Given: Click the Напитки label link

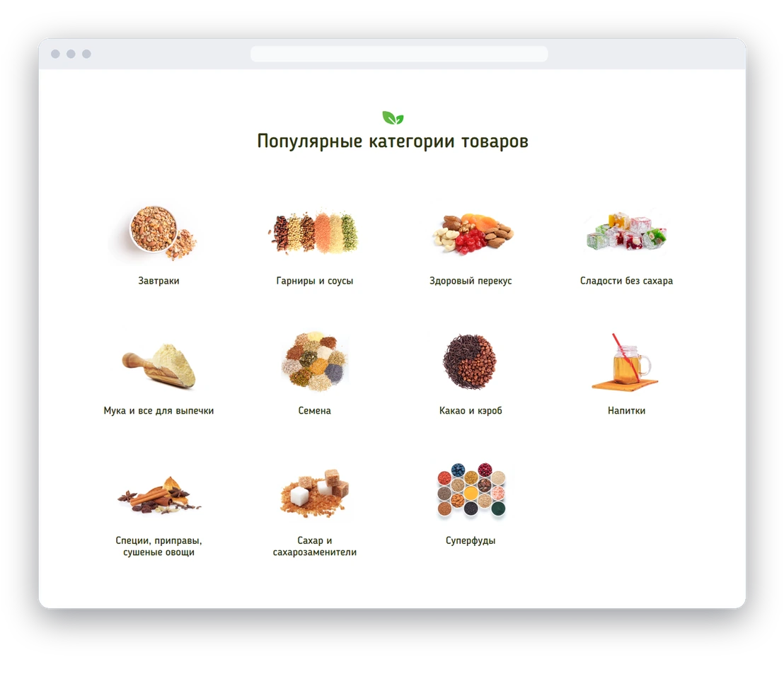Looking at the screenshot, I should (x=626, y=411).
